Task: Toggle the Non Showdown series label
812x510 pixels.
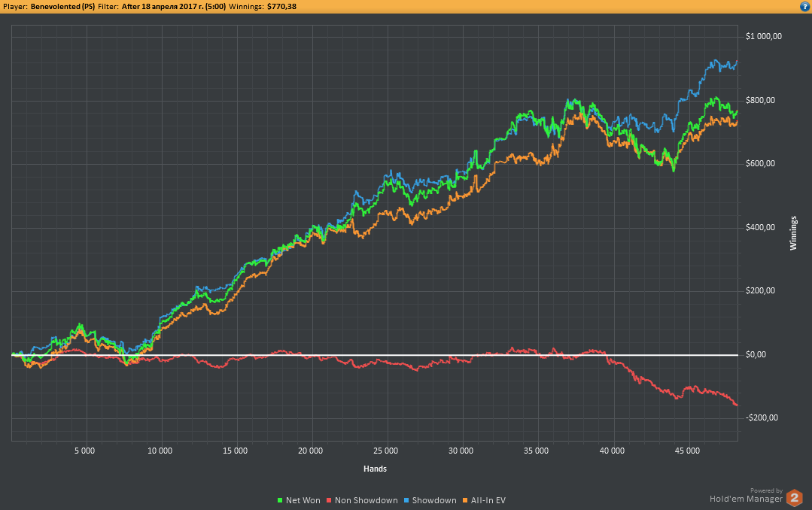Action: tap(366, 500)
